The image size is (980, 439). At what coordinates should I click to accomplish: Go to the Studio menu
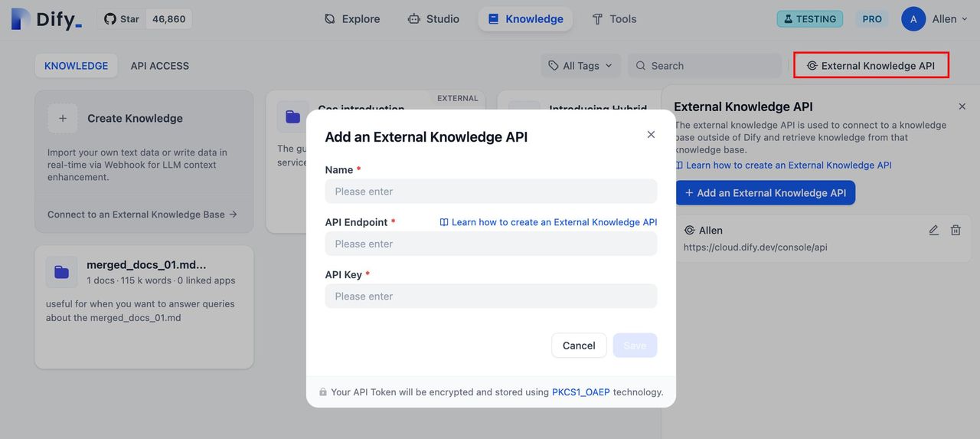coord(433,19)
